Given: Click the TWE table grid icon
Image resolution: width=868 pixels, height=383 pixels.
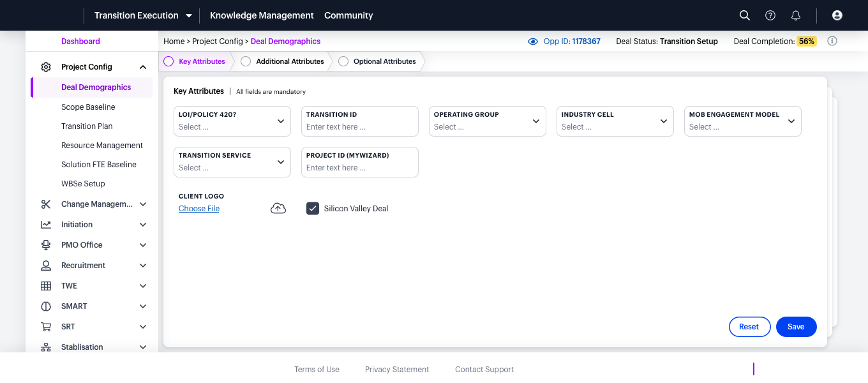Looking at the screenshot, I should coord(46,286).
